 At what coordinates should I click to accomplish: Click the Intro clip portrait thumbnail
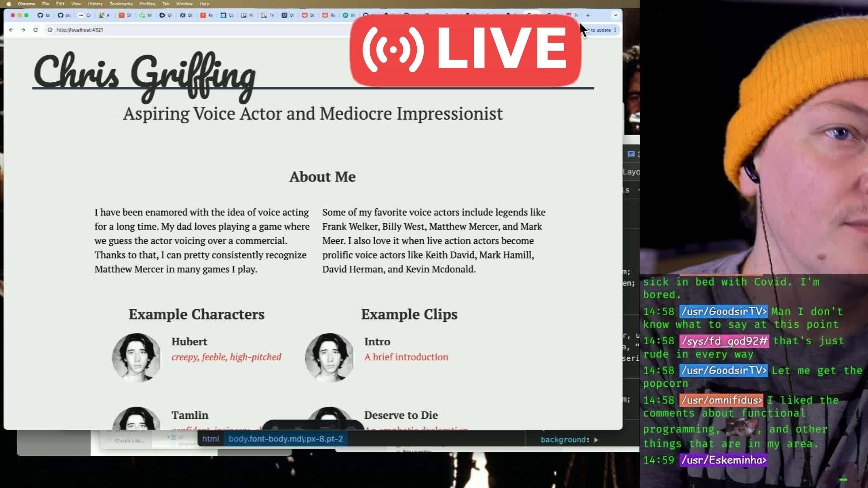pos(329,357)
